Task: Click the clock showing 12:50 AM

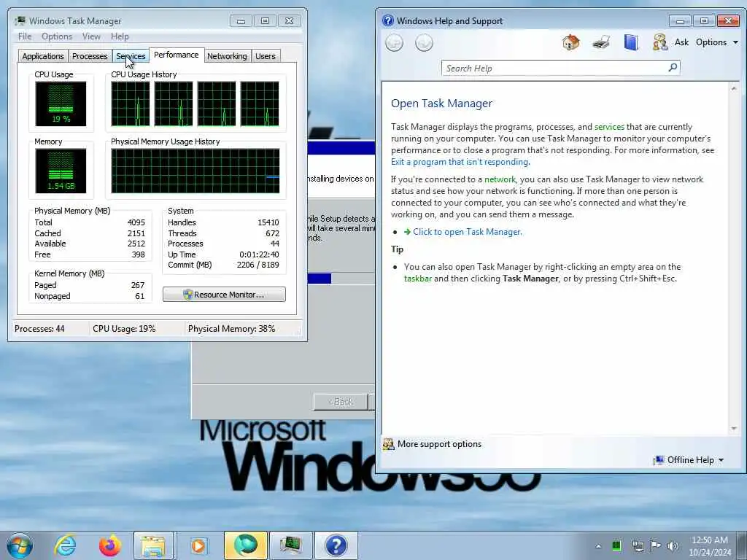Action: pyautogui.click(x=710, y=540)
